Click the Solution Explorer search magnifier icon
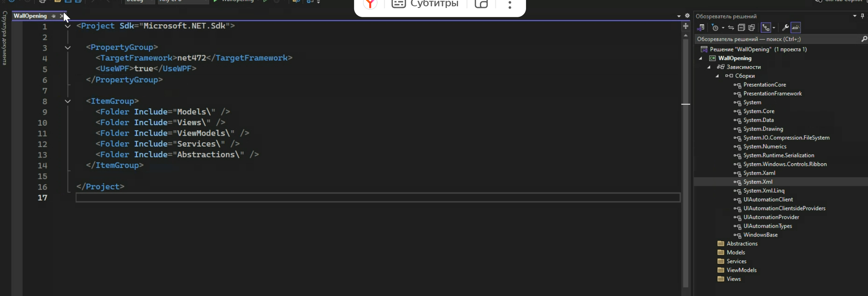868x296 pixels. click(x=864, y=39)
